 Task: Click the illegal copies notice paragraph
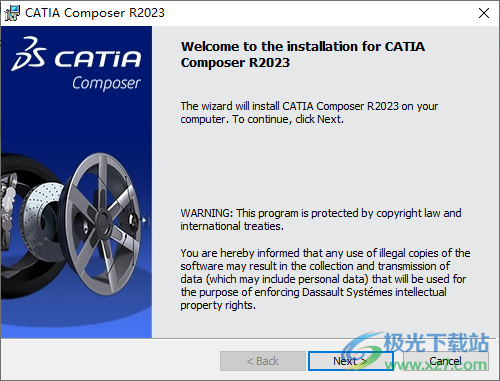click(325, 279)
